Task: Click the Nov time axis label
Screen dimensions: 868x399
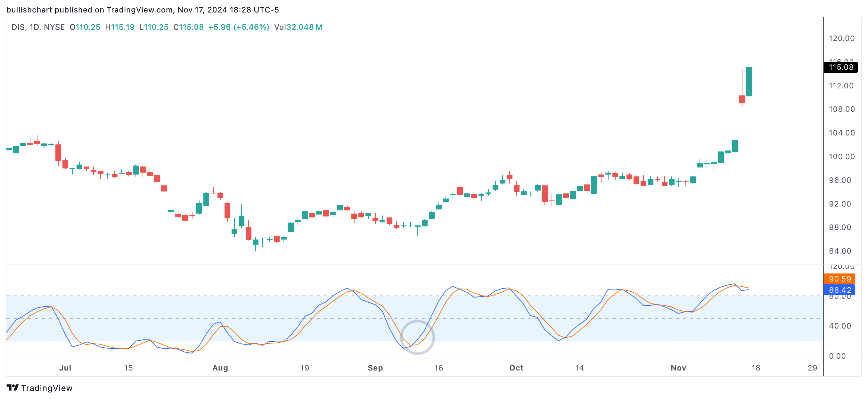Action: (678, 368)
